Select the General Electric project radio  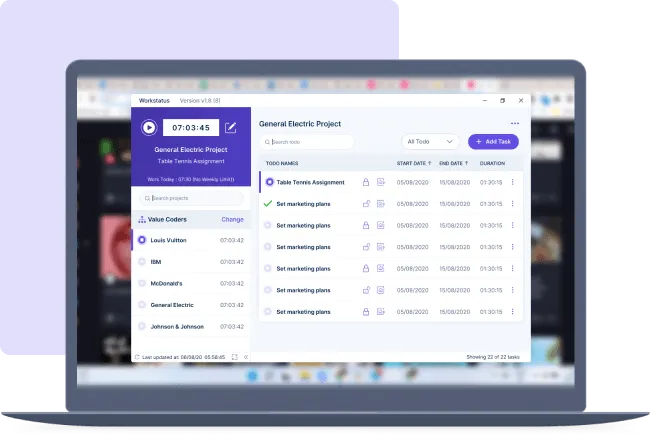click(142, 305)
